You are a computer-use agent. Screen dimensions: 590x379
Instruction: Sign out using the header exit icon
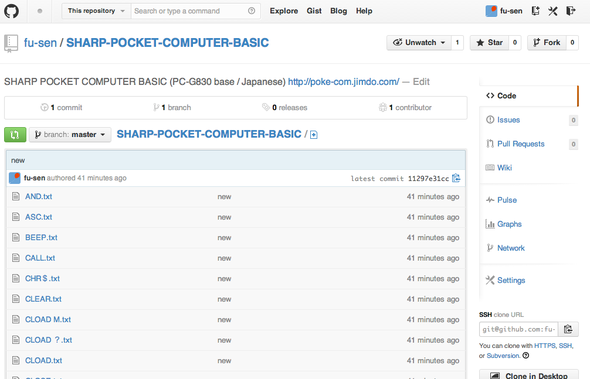tap(571, 11)
